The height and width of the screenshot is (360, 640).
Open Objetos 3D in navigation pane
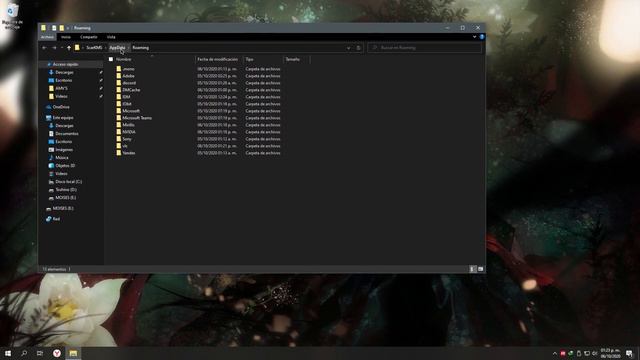65,166
